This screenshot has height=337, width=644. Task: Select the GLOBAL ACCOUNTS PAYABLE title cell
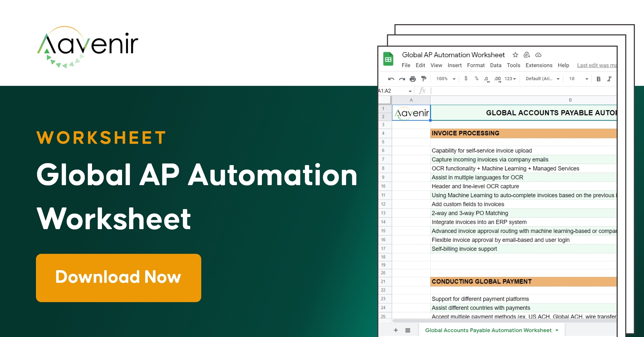coord(524,113)
